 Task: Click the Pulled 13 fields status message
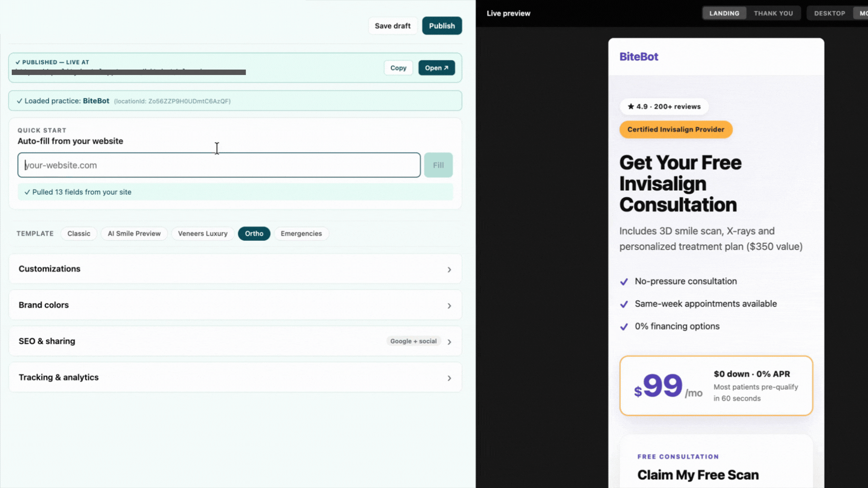(x=235, y=192)
